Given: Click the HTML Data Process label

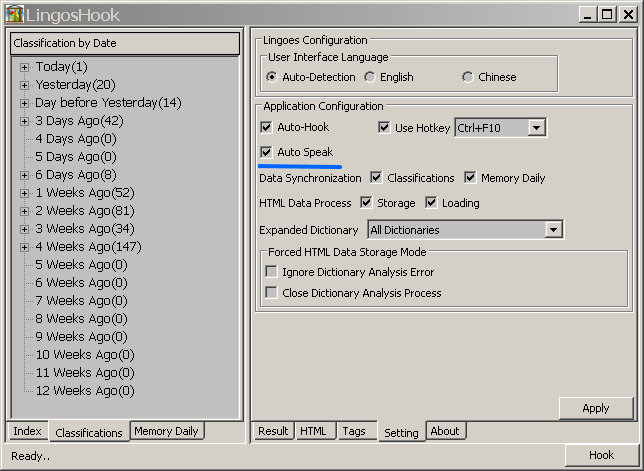Looking at the screenshot, I should 305,203.
